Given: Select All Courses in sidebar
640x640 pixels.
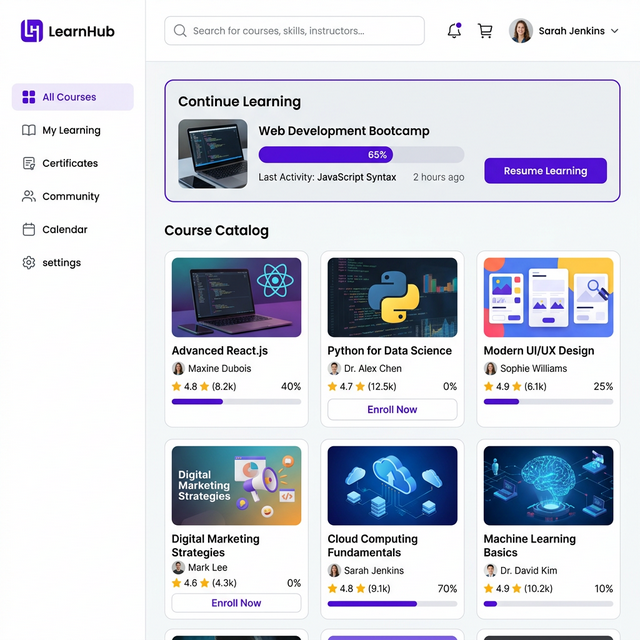Looking at the screenshot, I should (72, 97).
